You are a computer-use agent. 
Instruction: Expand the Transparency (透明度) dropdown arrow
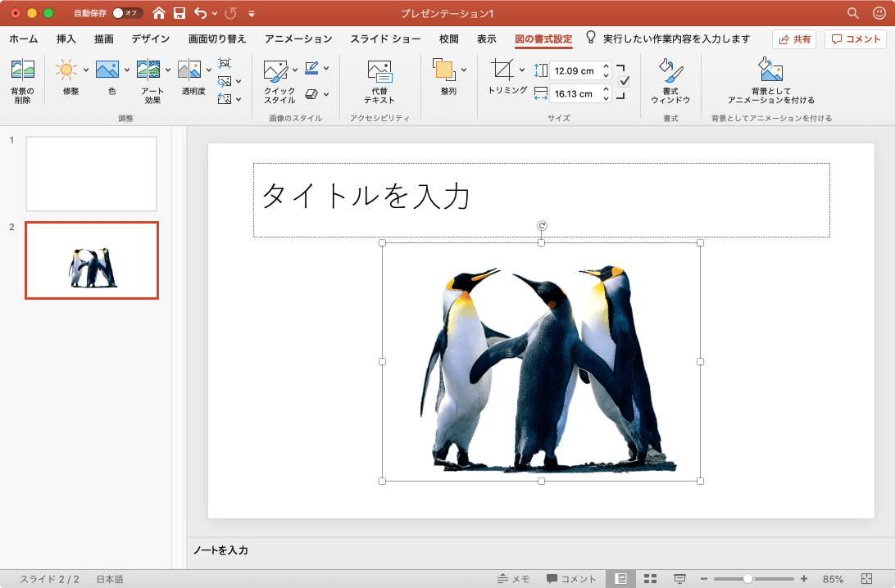(x=209, y=70)
